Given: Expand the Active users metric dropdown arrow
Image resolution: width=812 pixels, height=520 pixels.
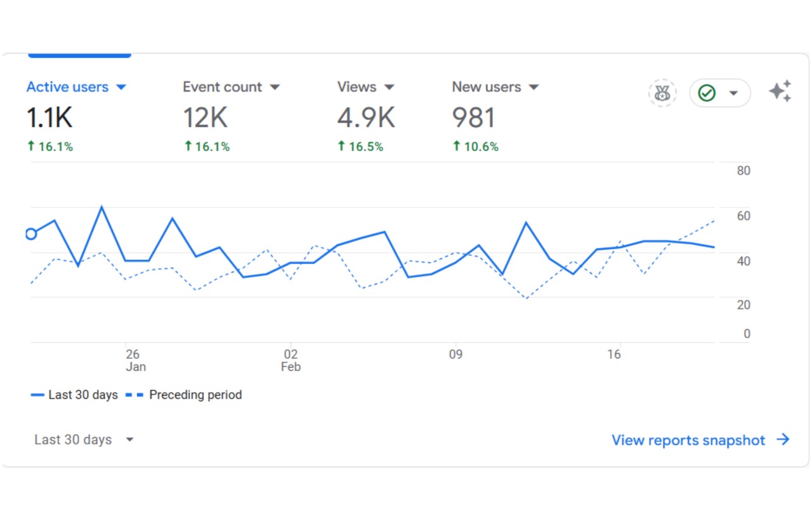Looking at the screenshot, I should click(x=122, y=88).
